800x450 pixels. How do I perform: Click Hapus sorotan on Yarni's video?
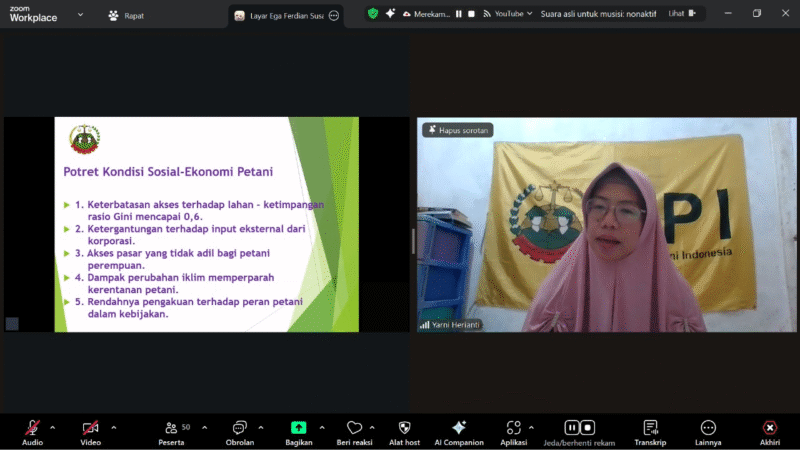458,130
